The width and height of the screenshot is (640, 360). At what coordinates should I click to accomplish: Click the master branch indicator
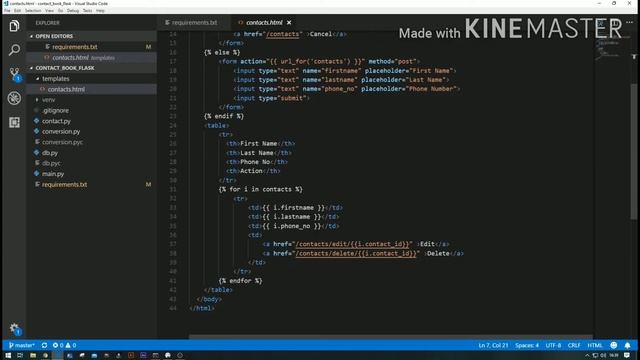pyautogui.click(x=22, y=345)
